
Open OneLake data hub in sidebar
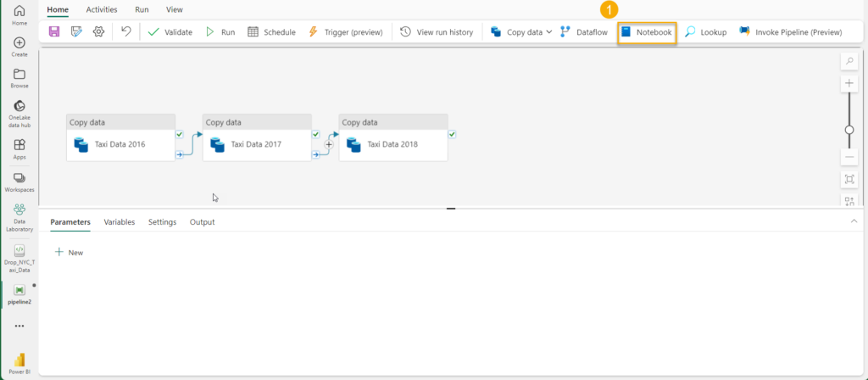[19, 113]
